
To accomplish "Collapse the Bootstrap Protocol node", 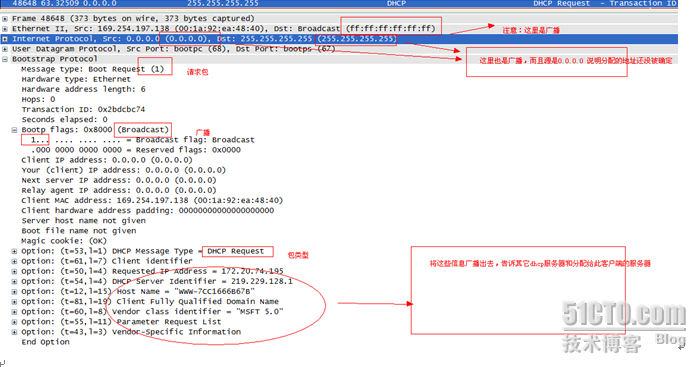I will pyautogui.click(x=5, y=59).
